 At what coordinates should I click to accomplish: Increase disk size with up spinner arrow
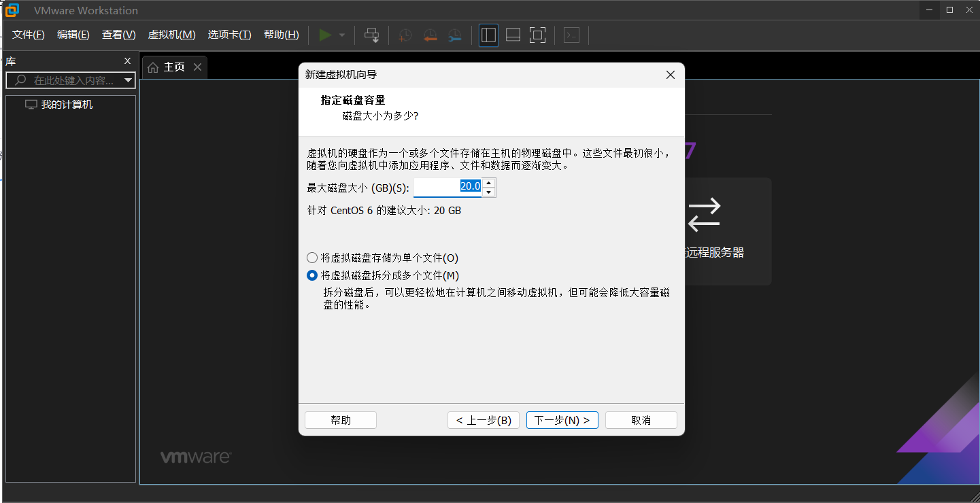pyautogui.click(x=488, y=182)
